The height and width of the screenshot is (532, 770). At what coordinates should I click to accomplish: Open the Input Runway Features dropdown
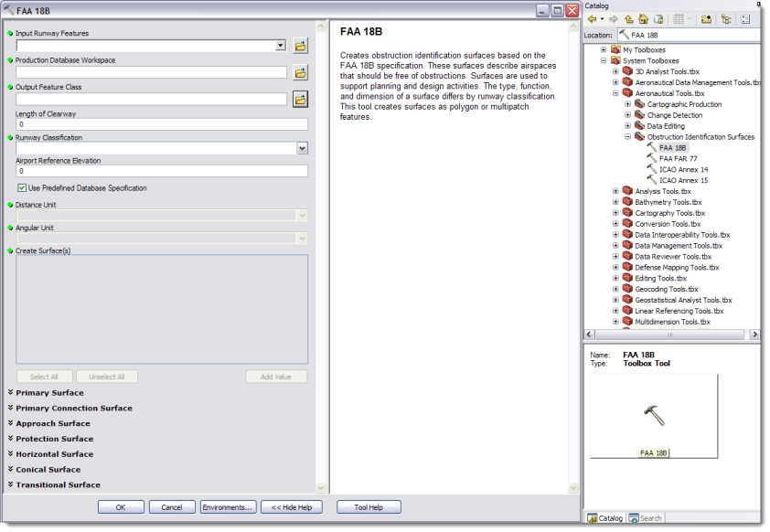pos(281,46)
